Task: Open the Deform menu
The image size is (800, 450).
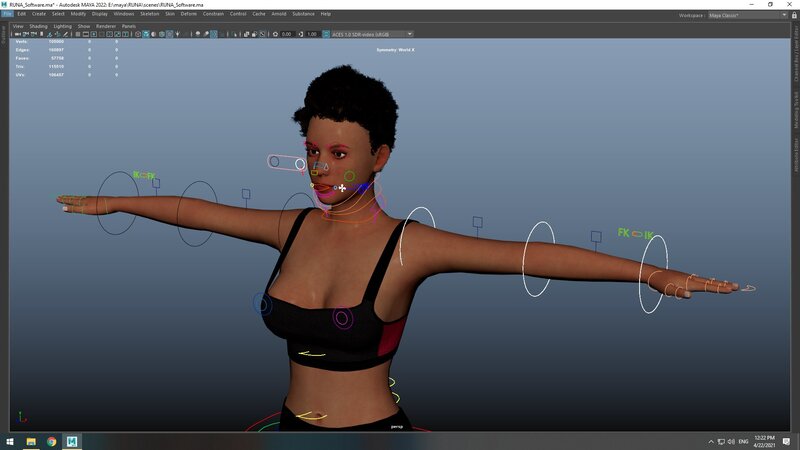Action: tap(189, 14)
